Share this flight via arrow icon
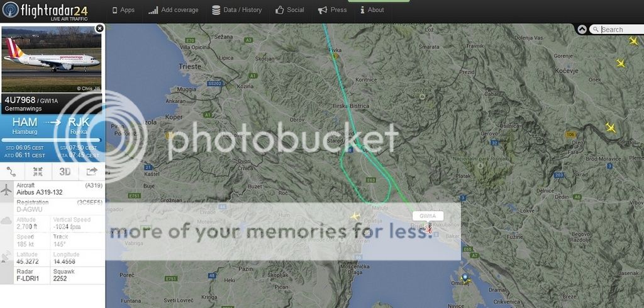This screenshot has width=644, height=308. [92, 171]
